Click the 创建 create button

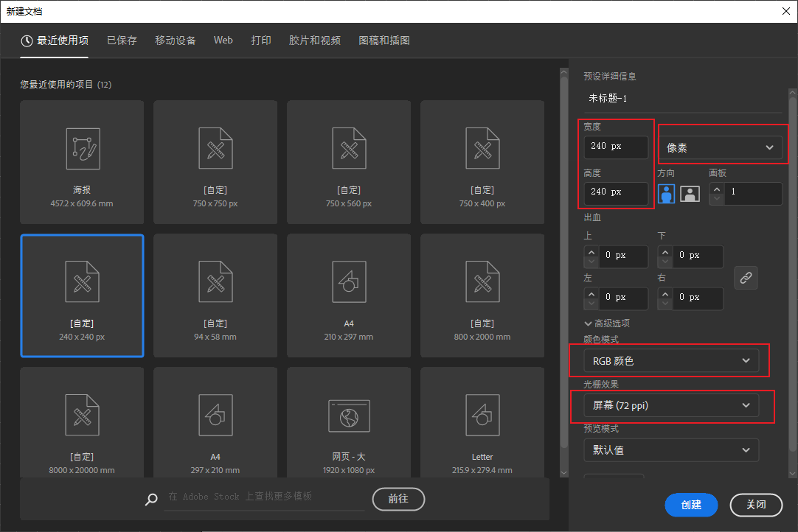point(691,505)
